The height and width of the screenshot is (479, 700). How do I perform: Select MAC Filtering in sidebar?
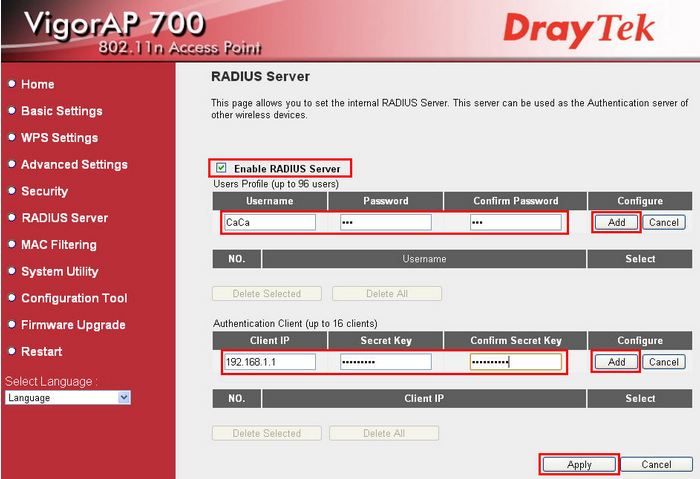[58, 244]
